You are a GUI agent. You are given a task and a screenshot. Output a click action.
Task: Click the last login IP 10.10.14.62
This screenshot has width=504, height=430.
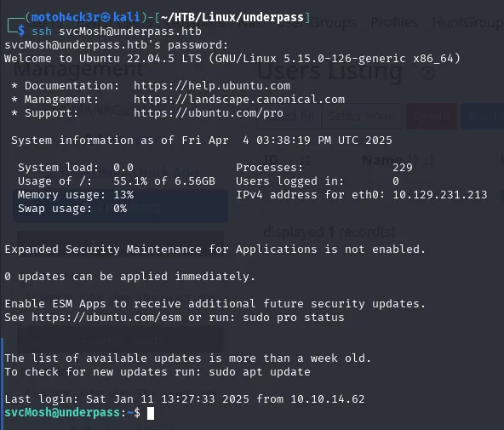[328, 399]
